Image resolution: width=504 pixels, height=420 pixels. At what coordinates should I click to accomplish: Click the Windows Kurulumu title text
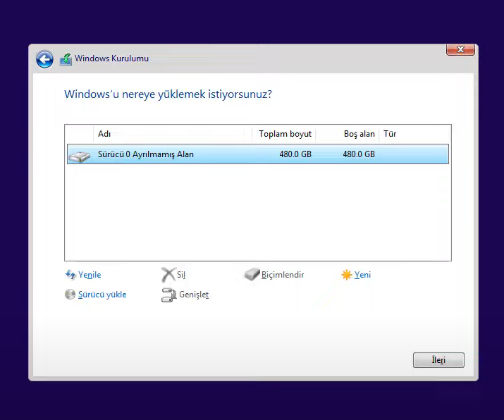[112, 58]
